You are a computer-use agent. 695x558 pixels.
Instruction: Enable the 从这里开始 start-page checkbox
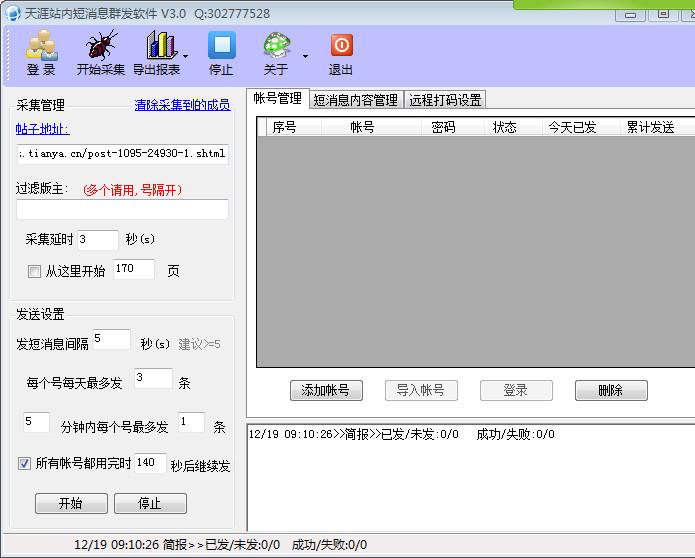click(35, 271)
